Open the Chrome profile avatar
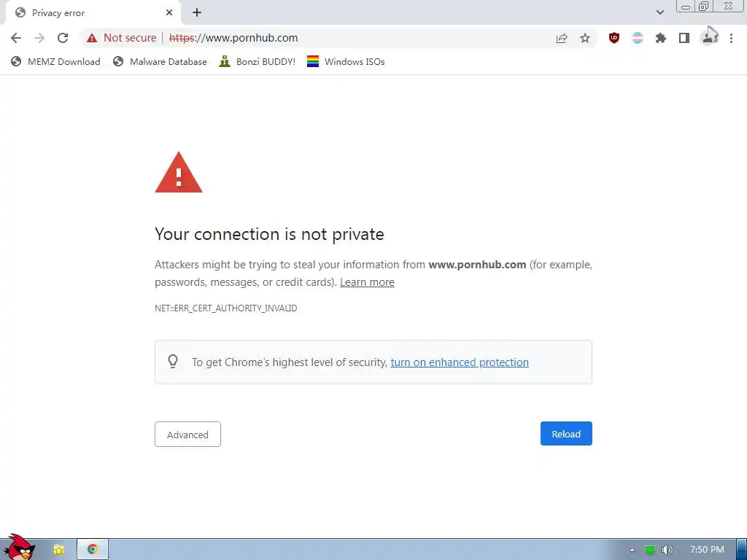Viewport: 747px width, 560px height. 708,38
